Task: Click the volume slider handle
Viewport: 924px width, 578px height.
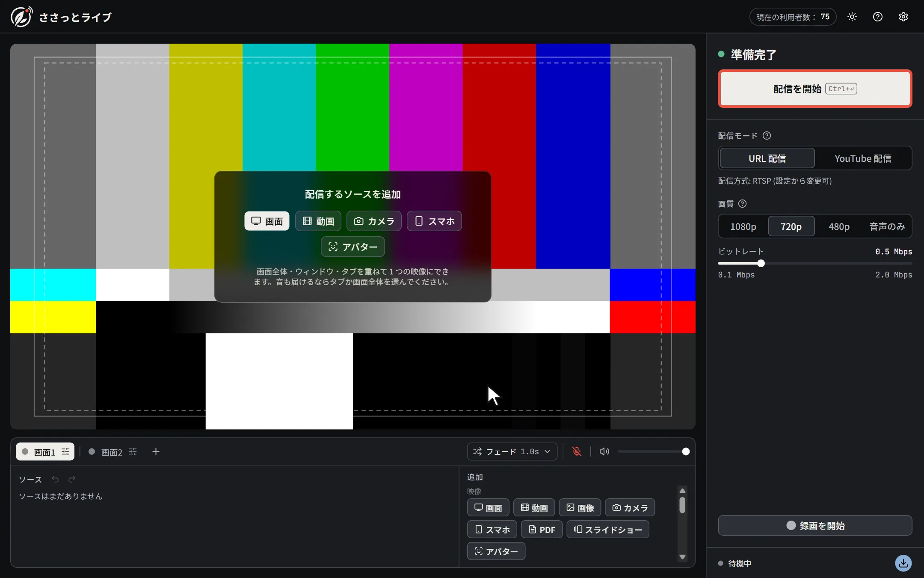Action: [686, 452]
